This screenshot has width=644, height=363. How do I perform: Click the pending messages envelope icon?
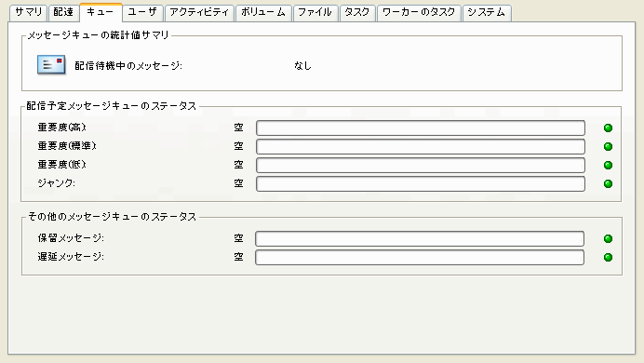(51, 65)
